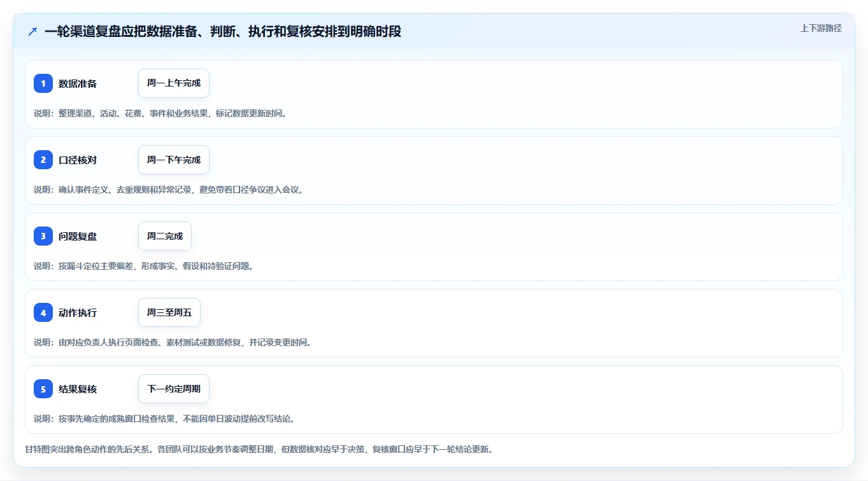Screen dimensions: 868x481
Task: Select the step 4 number badge
Action: tap(43, 312)
